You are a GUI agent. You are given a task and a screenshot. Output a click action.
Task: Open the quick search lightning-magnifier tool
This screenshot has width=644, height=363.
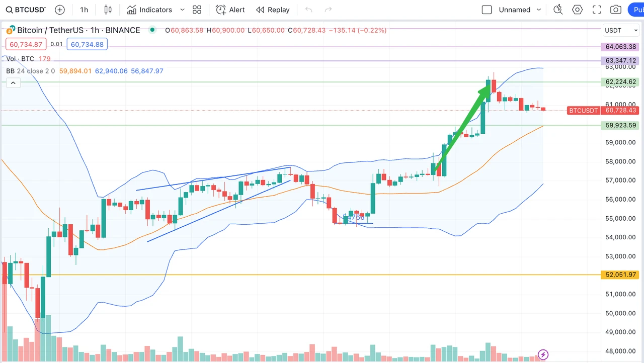point(558,9)
